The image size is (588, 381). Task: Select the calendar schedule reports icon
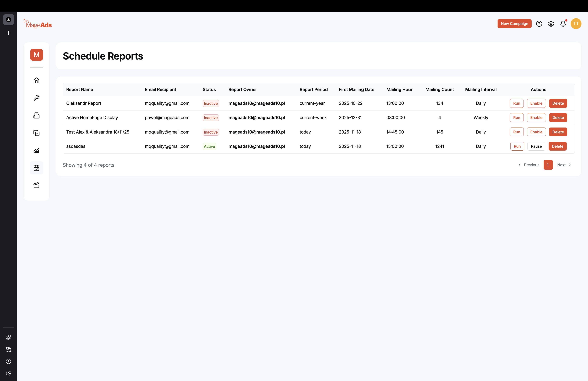click(36, 168)
